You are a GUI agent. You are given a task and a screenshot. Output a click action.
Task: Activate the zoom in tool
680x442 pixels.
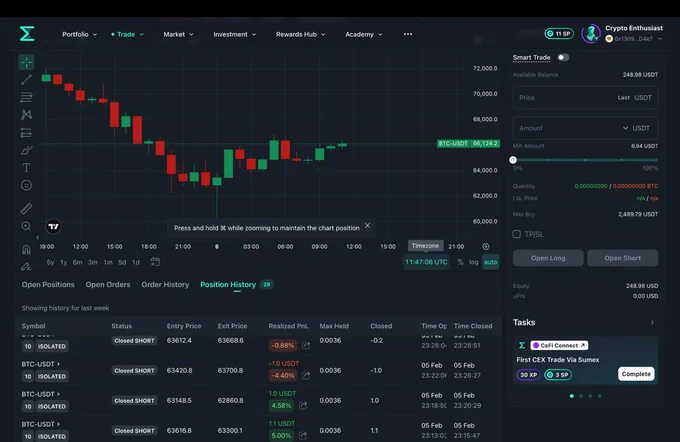point(26,226)
